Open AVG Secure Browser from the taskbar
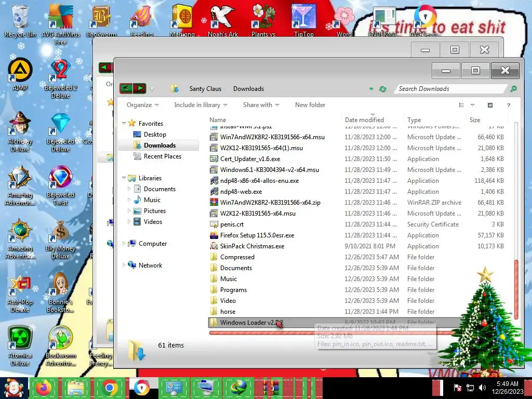The width and height of the screenshot is (532, 399). 141,388
